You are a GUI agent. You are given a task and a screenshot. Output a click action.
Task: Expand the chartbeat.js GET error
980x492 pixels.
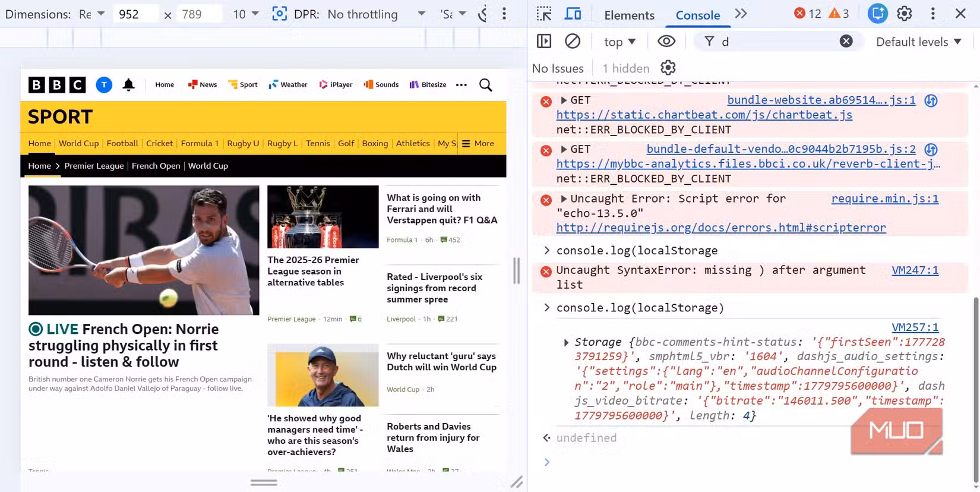(564, 100)
